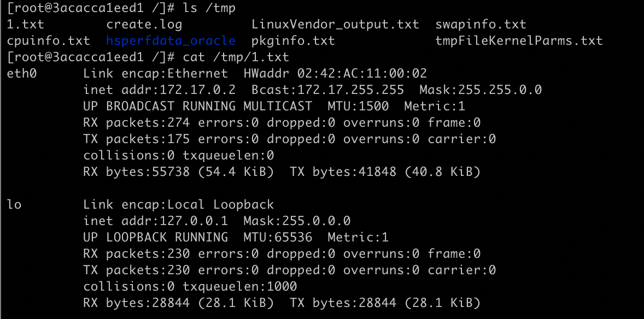Click the swapinfo.txt file name

(481, 25)
